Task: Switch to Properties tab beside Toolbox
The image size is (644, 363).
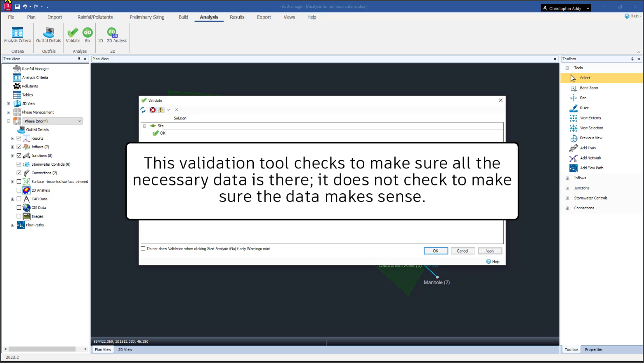Action: [594, 349]
